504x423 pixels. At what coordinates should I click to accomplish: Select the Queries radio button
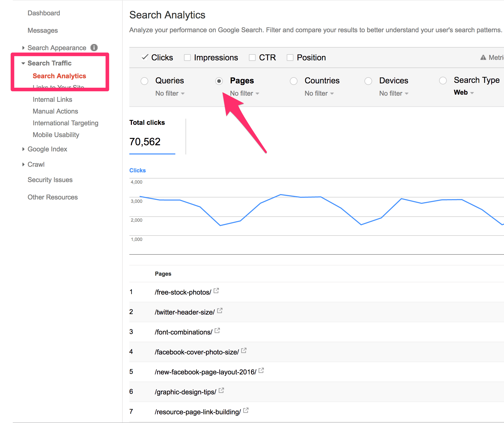click(x=144, y=81)
